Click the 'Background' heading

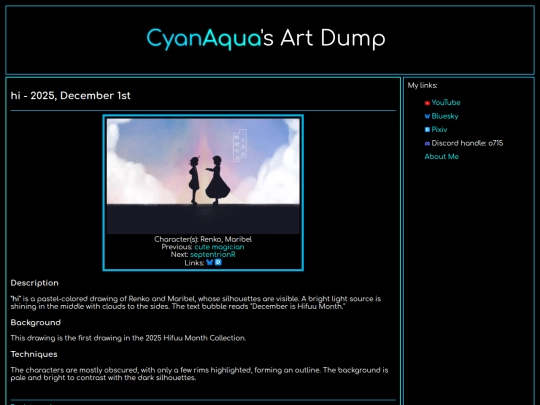pyautogui.click(x=35, y=322)
